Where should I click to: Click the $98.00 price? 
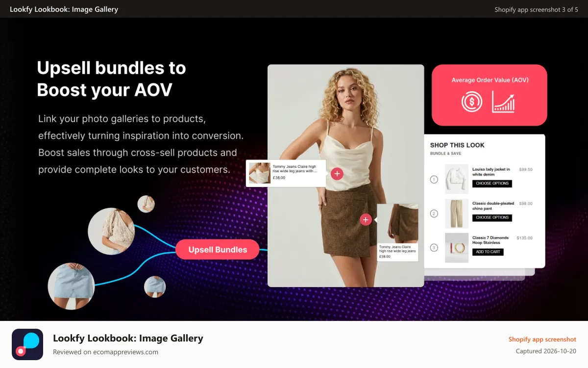[x=526, y=203]
